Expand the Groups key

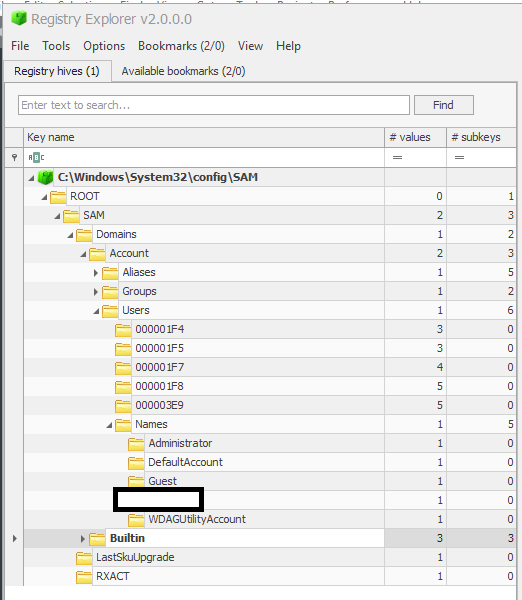(x=96, y=292)
